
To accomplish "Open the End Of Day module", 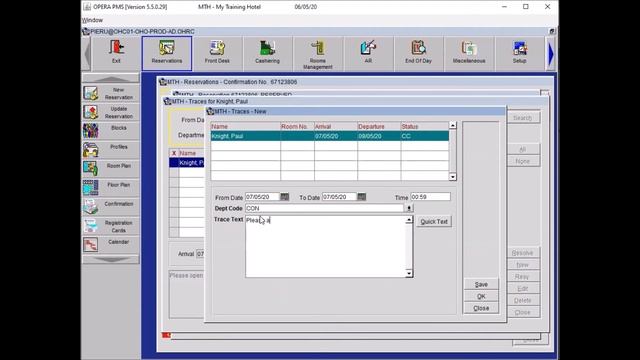I will click(418, 53).
